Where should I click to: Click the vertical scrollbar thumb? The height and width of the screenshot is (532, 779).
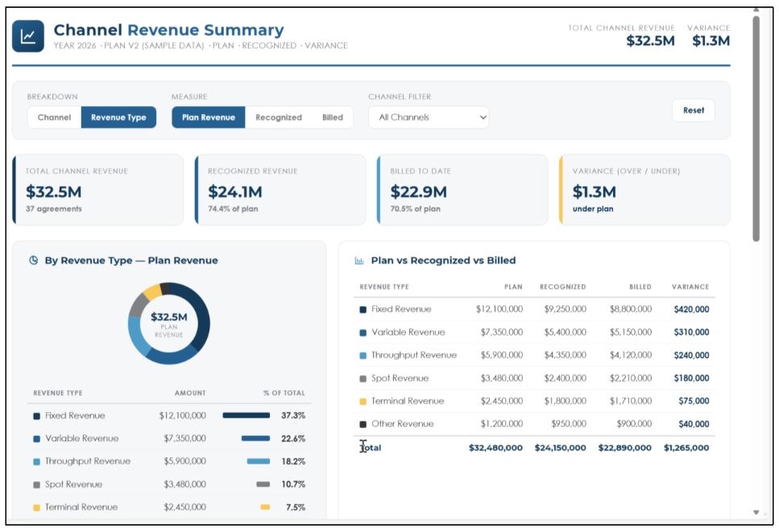coord(756,129)
